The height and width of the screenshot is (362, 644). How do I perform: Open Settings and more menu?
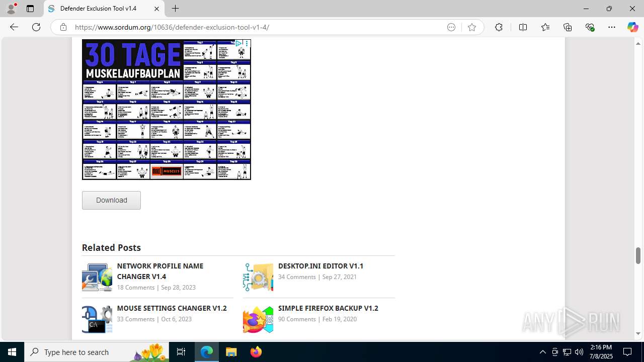tap(612, 27)
